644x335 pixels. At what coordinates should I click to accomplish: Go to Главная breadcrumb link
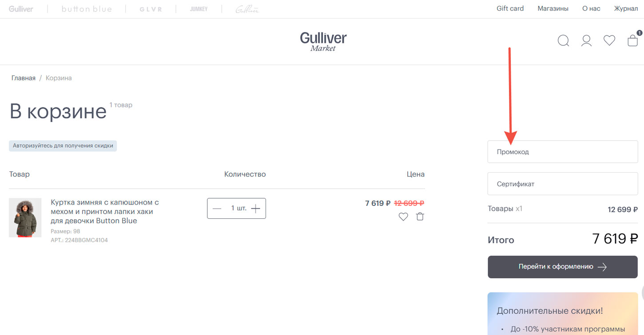pos(24,78)
